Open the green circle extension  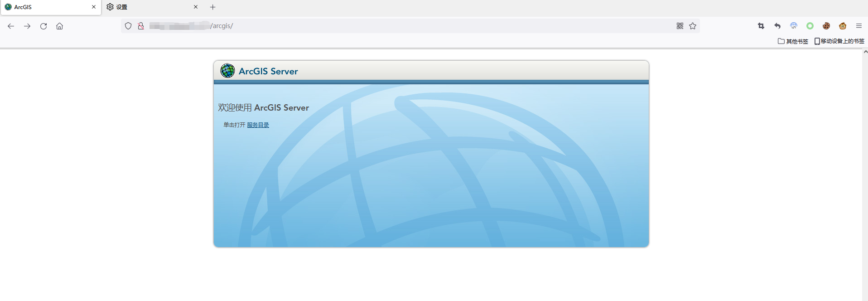pyautogui.click(x=810, y=26)
